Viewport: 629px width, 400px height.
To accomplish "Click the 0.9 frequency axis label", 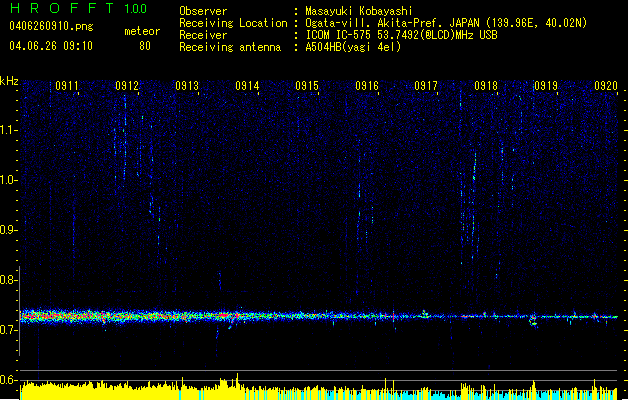I will coord(8,230).
